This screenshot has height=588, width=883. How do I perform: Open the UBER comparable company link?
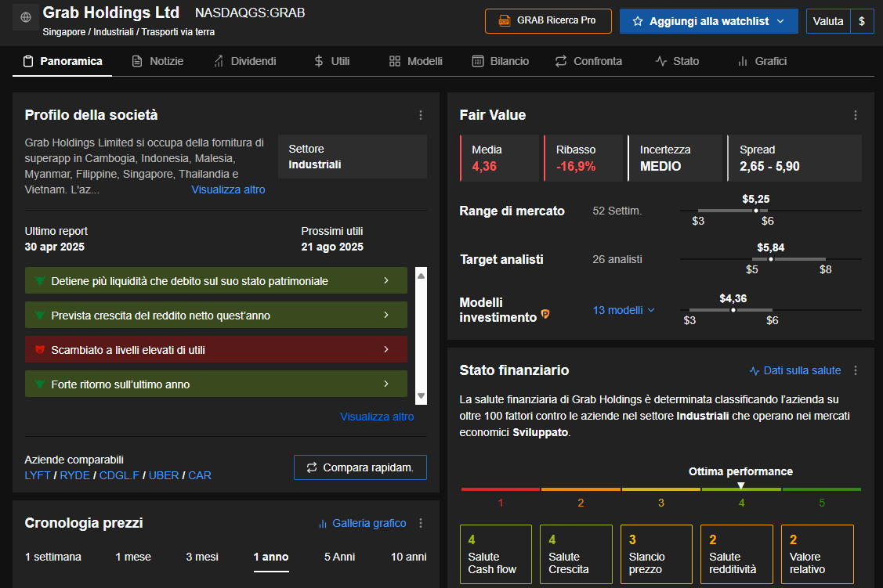pos(164,475)
